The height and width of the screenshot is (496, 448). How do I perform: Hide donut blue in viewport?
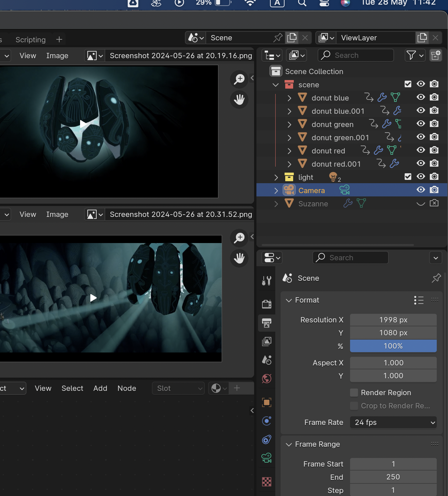421,97
